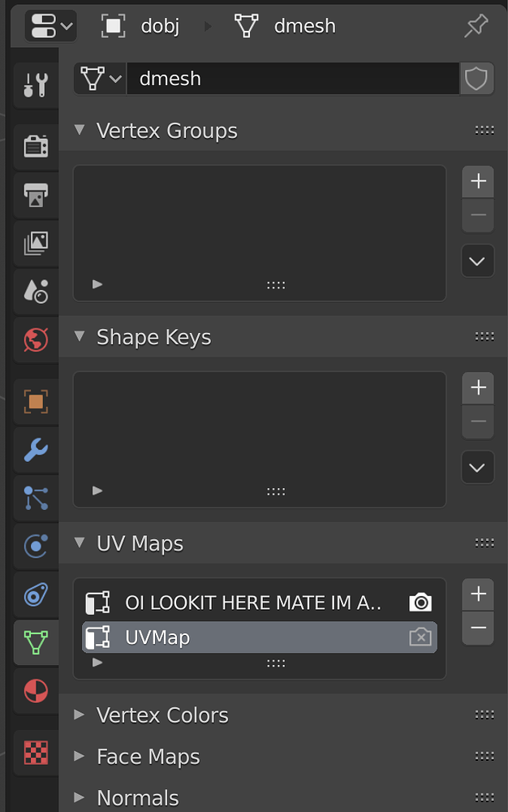Image resolution: width=508 pixels, height=812 pixels.
Task: Click the Vertex Colors panel drag grip
Action: (x=484, y=715)
